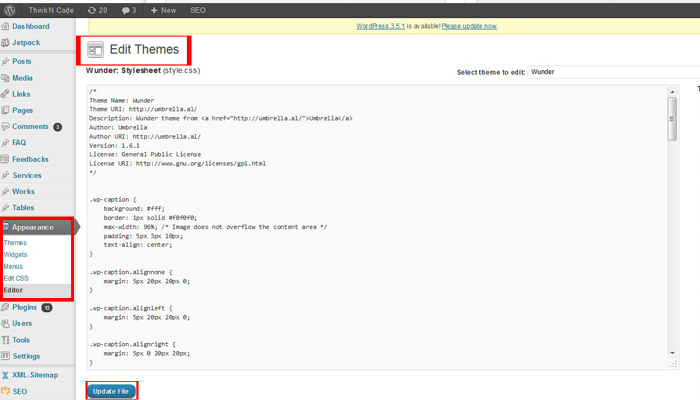
Task: Open the Posts menu item
Action: coord(22,62)
